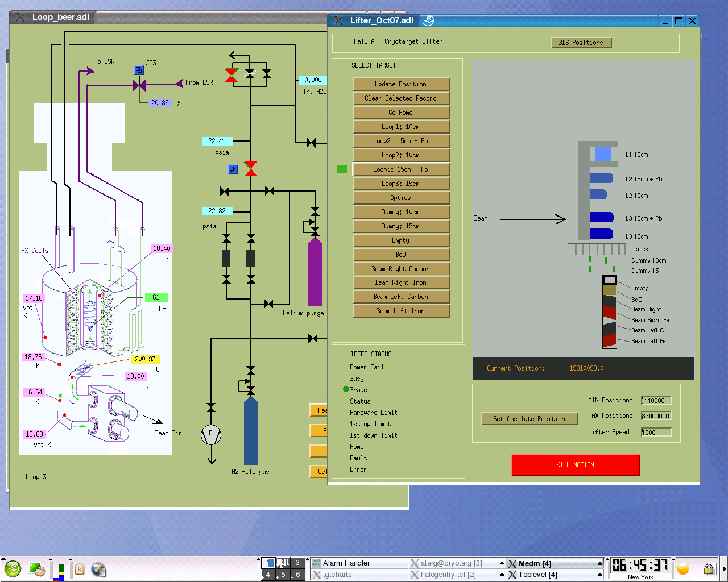Select the BeO target
728x582 pixels.
401,255
